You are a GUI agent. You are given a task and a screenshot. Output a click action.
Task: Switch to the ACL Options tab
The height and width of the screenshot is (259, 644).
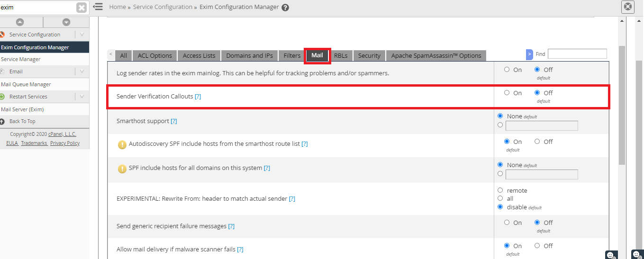[155, 55]
